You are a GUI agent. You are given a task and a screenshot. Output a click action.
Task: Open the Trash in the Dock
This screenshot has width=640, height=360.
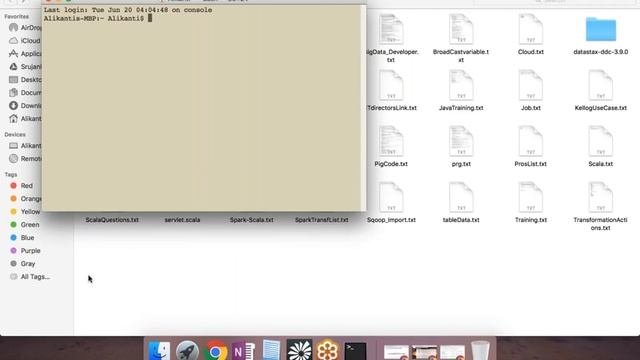pos(480,351)
